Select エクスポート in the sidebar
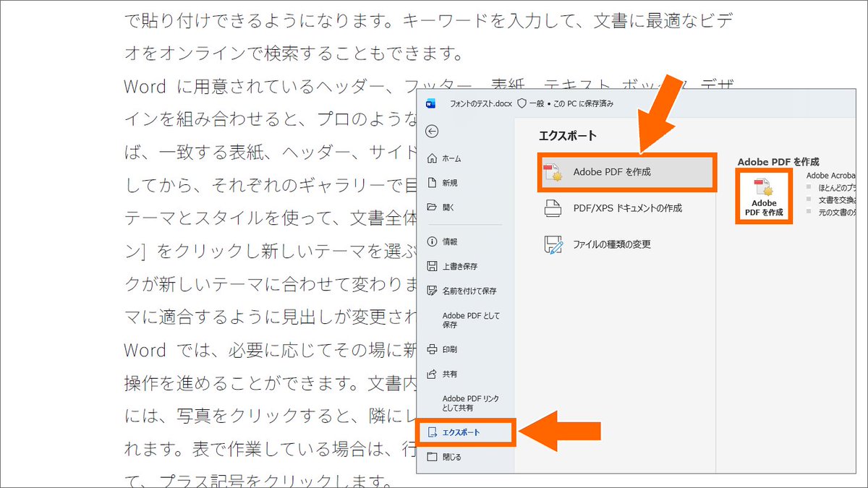The height and width of the screenshot is (488, 868). [x=466, y=432]
